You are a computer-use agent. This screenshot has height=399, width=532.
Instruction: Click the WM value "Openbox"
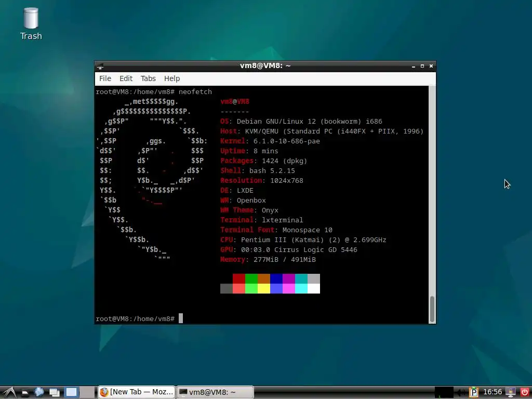point(251,200)
